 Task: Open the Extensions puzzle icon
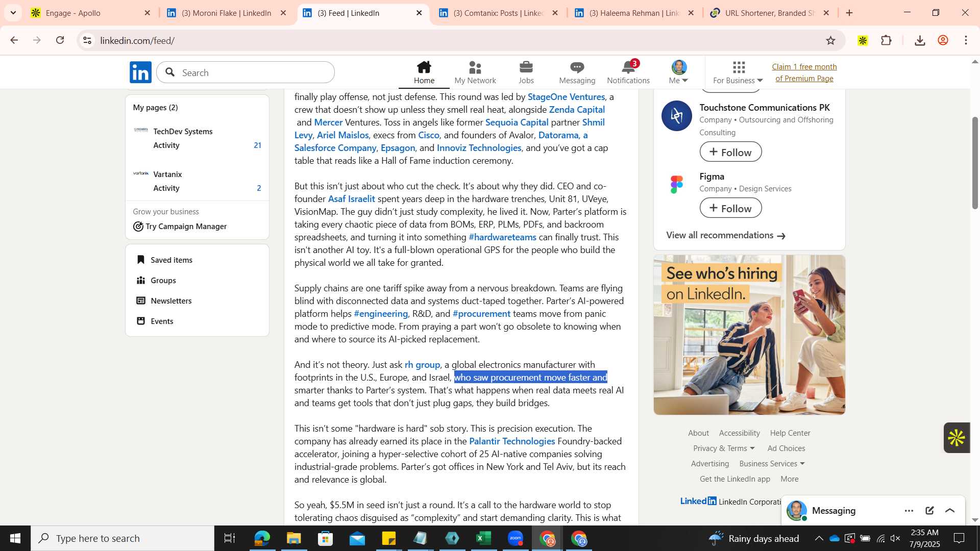pyautogui.click(x=887, y=40)
